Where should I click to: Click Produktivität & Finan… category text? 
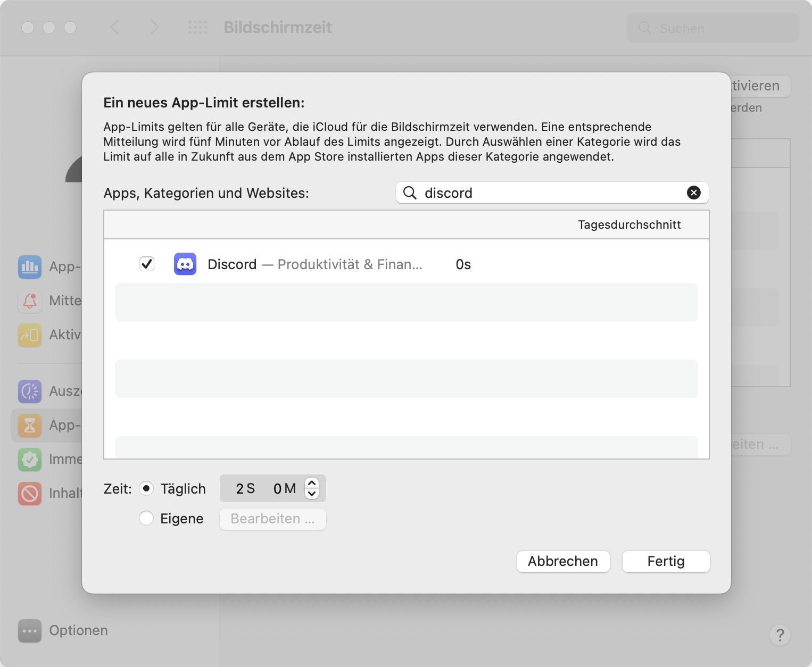tap(350, 264)
